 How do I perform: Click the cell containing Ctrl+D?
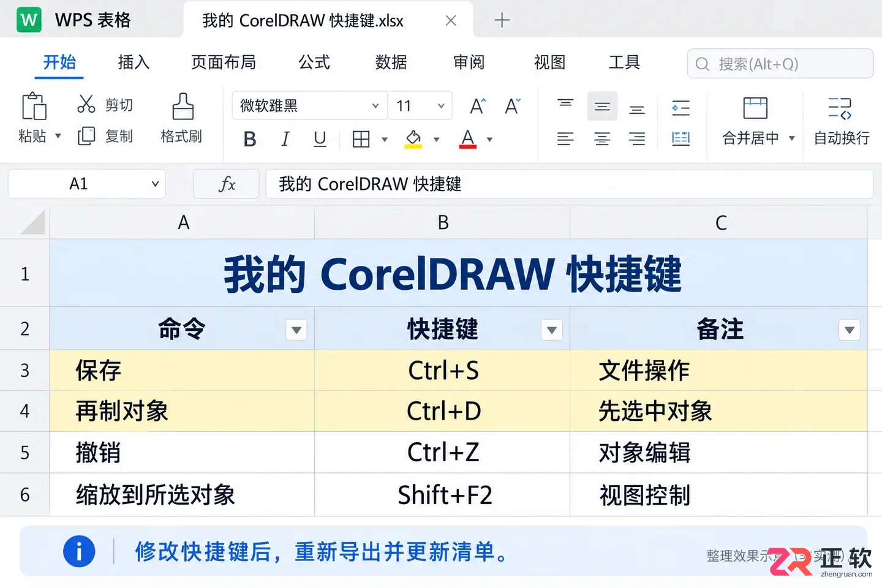(x=443, y=411)
